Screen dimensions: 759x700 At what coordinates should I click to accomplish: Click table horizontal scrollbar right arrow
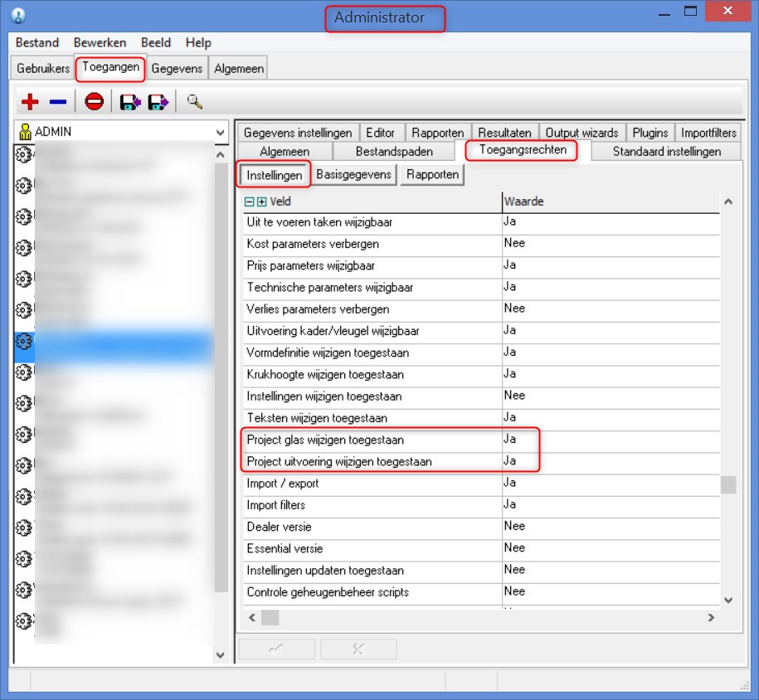click(711, 618)
